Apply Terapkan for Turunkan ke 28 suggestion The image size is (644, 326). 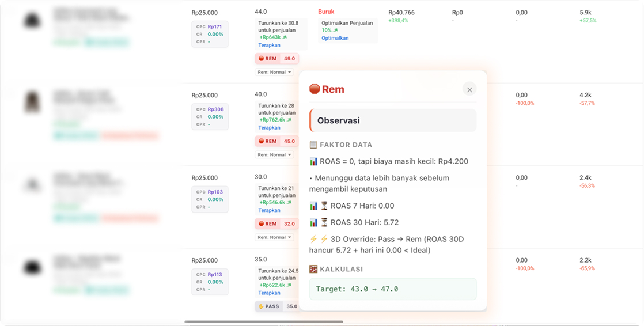pyautogui.click(x=269, y=128)
